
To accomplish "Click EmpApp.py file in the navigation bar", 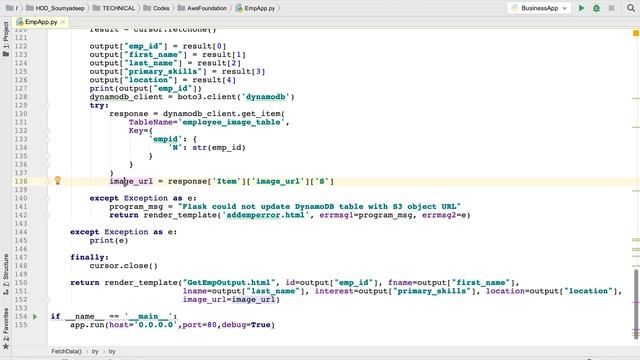I will click(256, 8).
